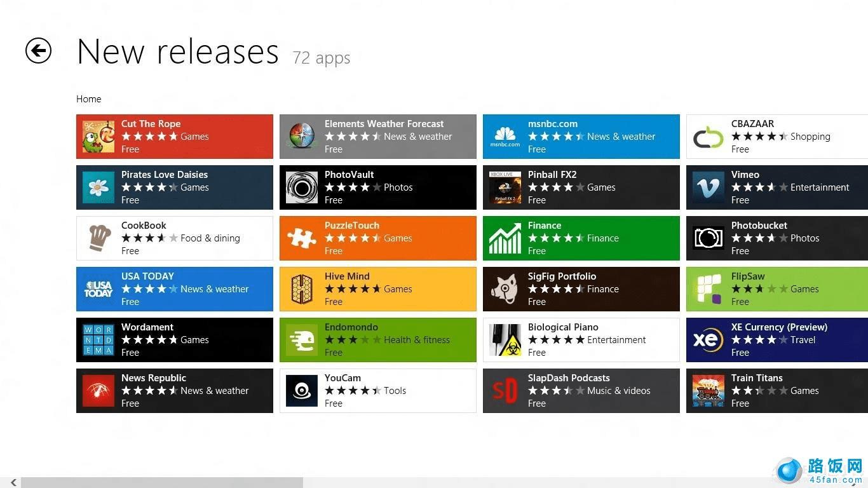This screenshot has height=488, width=868.
Task: Select the Cut The Rope app icon
Action: coord(98,136)
